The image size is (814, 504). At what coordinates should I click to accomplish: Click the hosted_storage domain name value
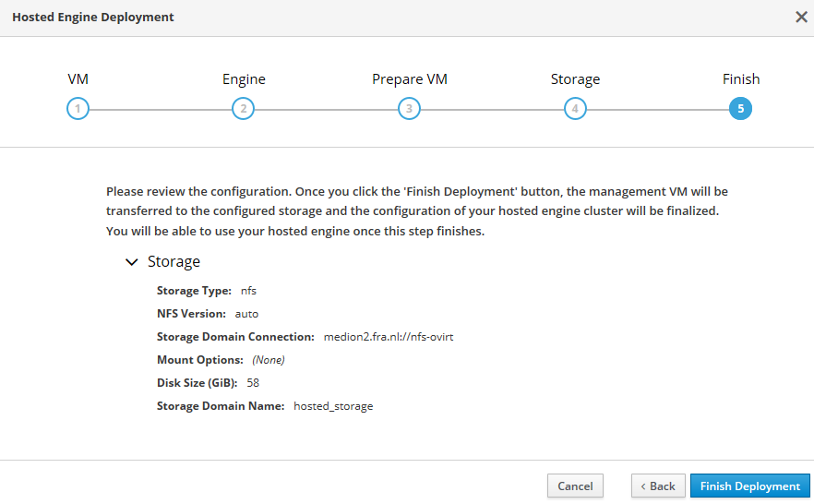pos(333,406)
